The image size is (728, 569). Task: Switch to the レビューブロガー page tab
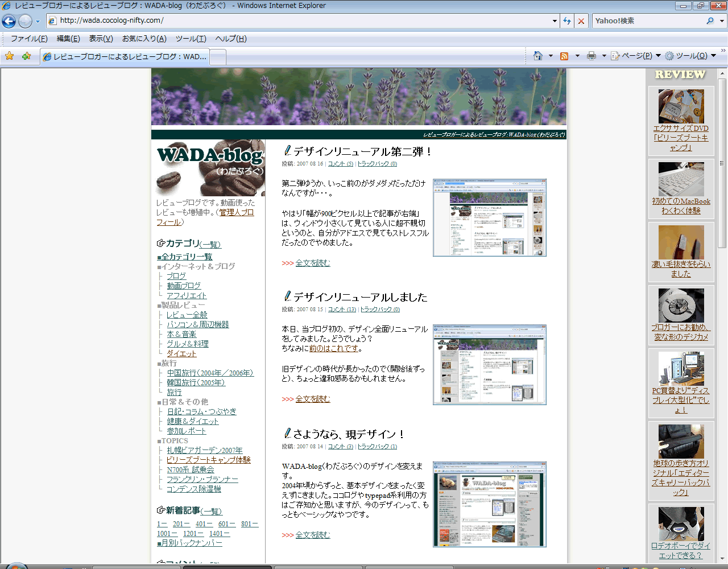click(x=125, y=57)
